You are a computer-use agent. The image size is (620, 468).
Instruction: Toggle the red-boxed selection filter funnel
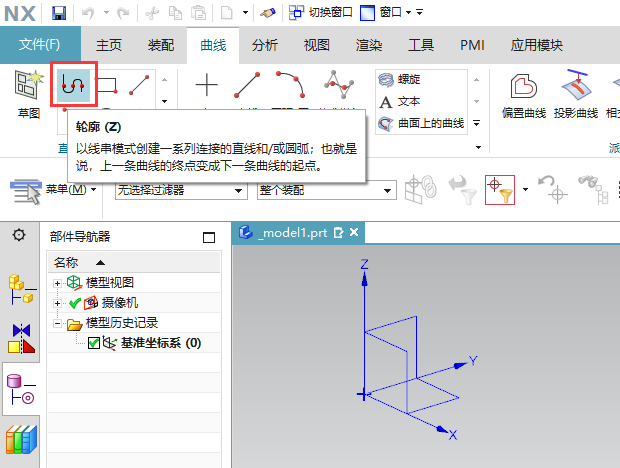click(500, 190)
